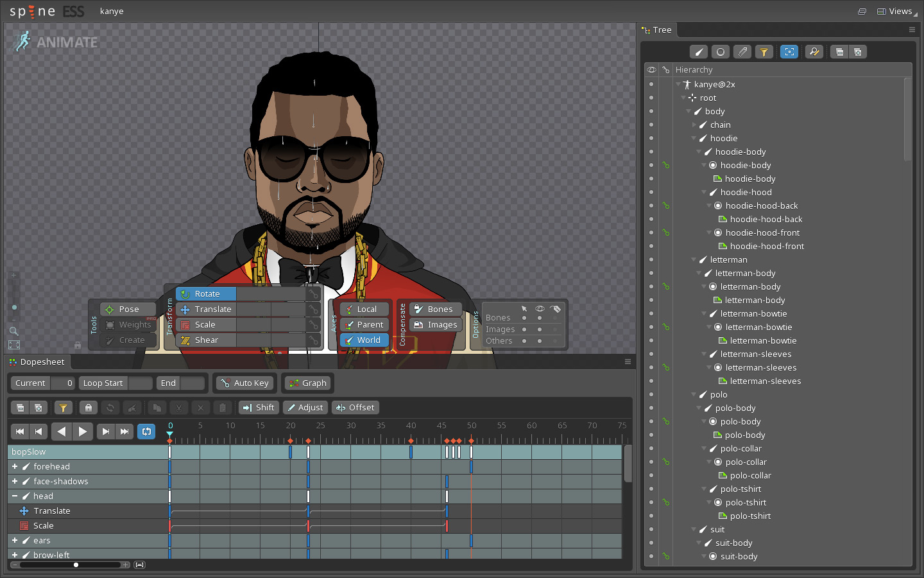
Task: Set axes to World
Action: [x=364, y=340]
